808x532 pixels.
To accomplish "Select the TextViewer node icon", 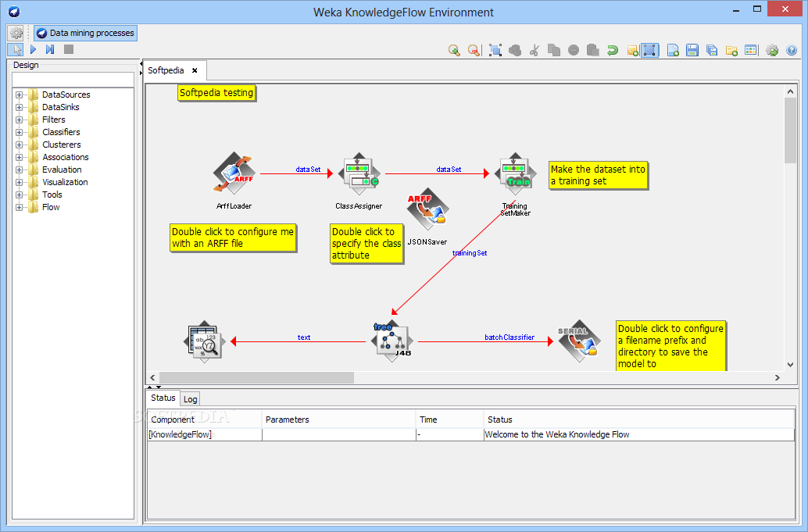I will pyautogui.click(x=204, y=341).
